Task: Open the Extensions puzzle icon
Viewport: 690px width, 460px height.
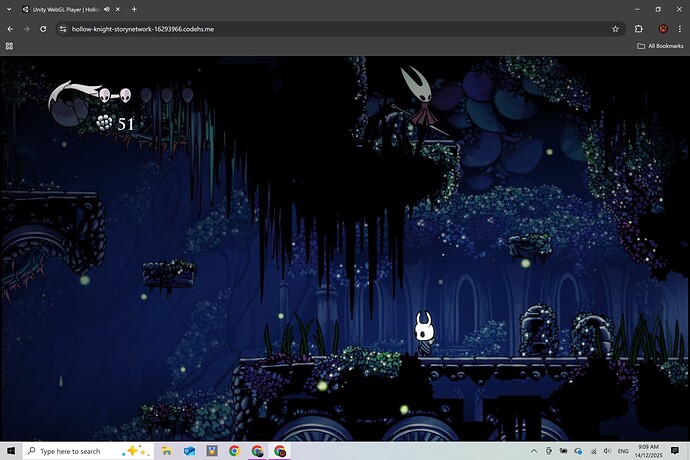Action: point(639,29)
